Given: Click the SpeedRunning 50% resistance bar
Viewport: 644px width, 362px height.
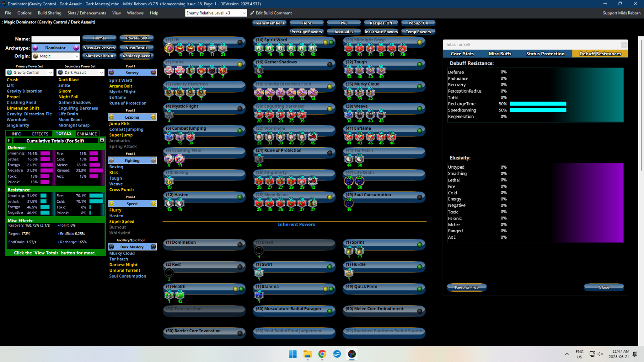Looking at the screenshot, I should [538, 110].
